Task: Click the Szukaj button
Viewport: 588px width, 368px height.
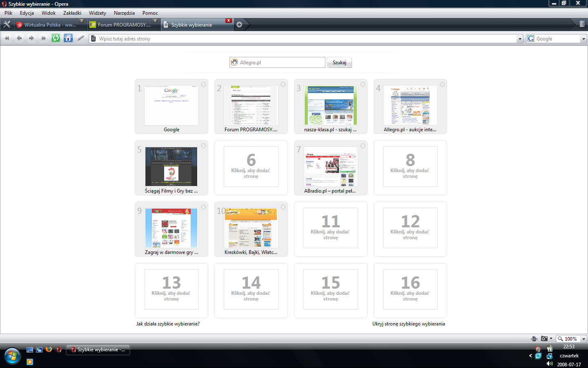Action: [x=339, y=63]
